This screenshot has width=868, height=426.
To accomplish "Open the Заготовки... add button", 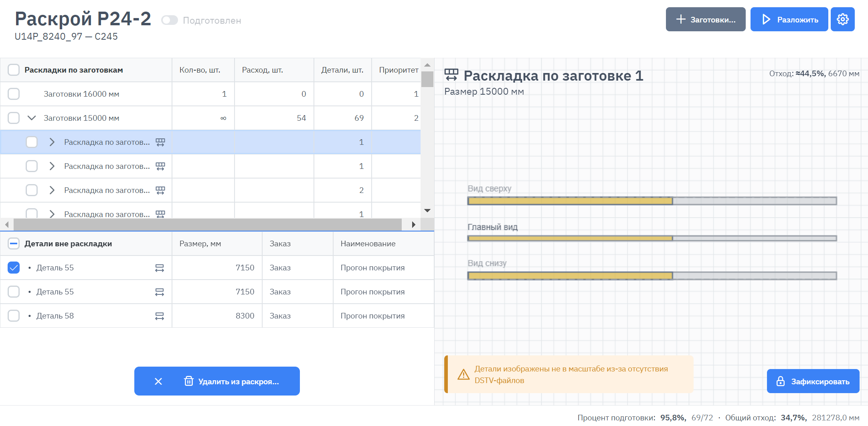I will 706,19.
